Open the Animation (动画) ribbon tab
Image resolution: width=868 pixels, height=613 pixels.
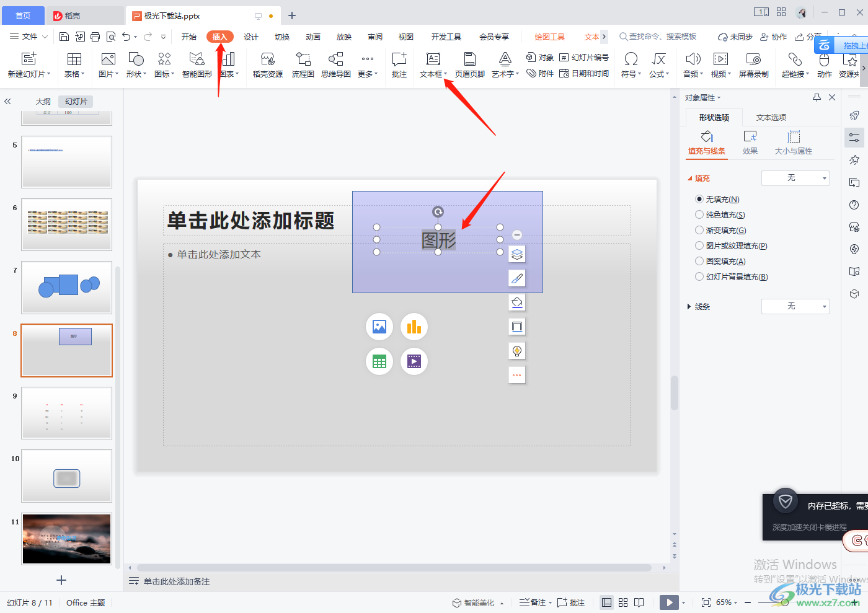313,37
